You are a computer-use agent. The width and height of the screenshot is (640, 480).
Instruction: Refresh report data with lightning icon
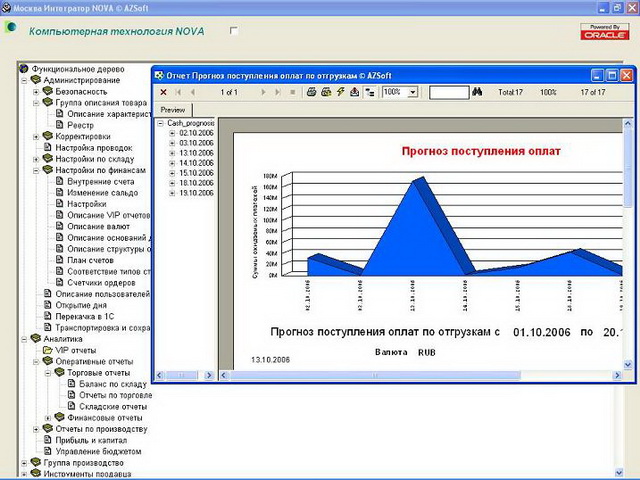[340, 92]
